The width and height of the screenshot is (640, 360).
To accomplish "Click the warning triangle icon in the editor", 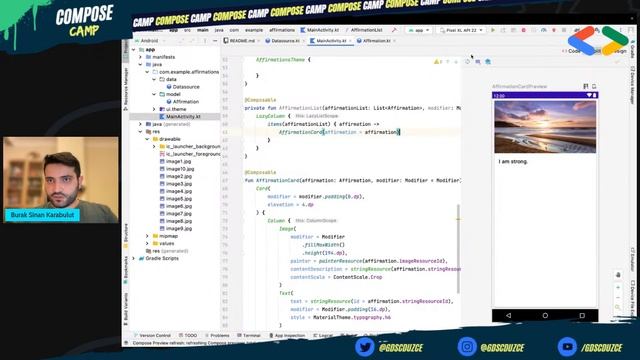I will click(x=436, y=62).
